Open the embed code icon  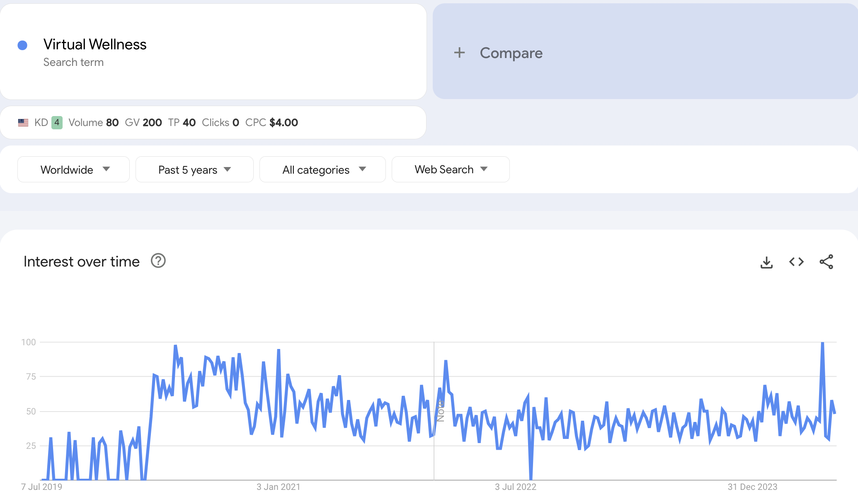point(796,262)
